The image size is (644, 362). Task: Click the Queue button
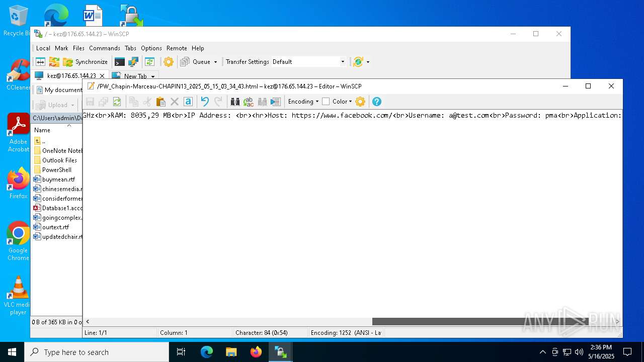[196, 62]
